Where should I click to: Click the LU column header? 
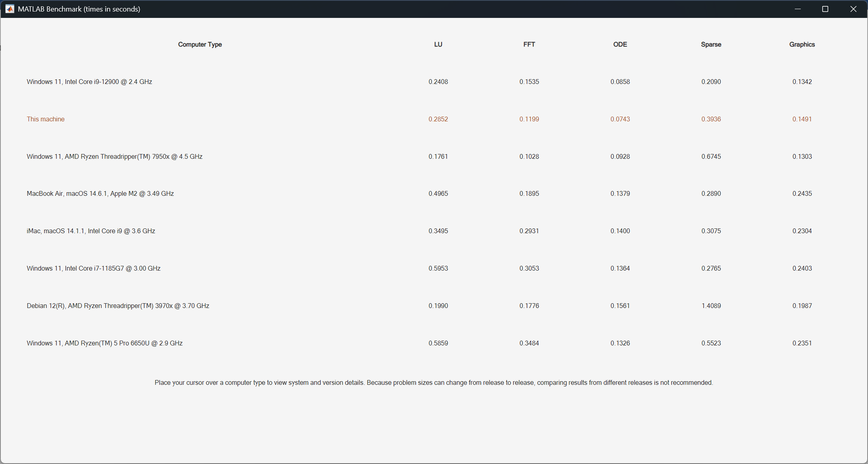[438, 45]
